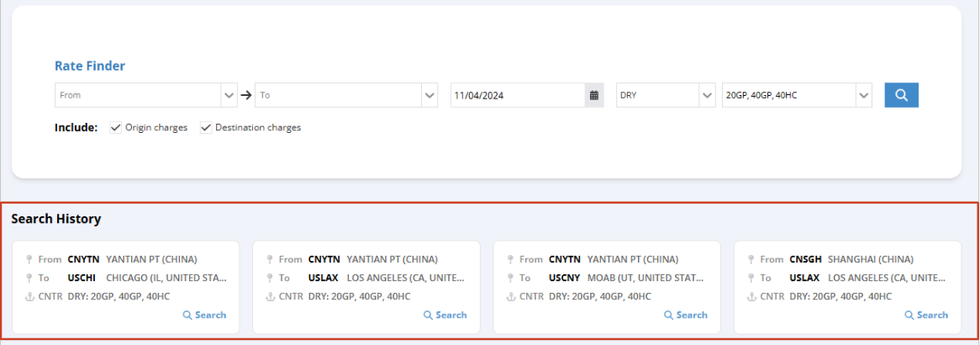Click the arrow between From and To
Image resolution: width=980 pixels, height=345 pixels.
246,95
